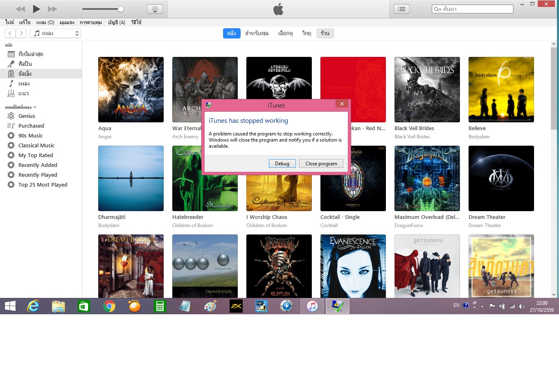This screenshot has height=392, width=559.
Task: Open the AirPlay output button
Action: 155,9
